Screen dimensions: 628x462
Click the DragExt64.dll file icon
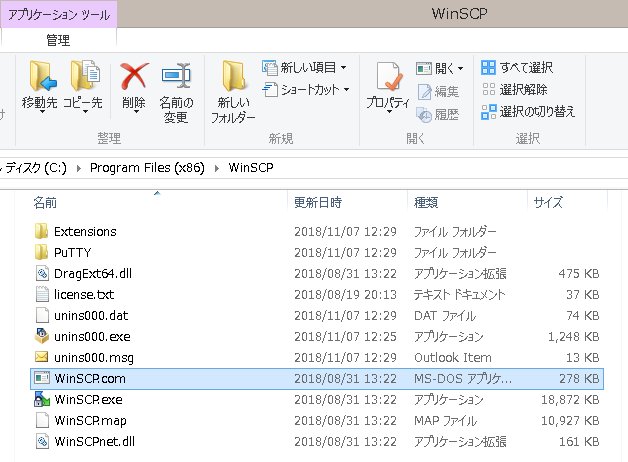point(42,273)
